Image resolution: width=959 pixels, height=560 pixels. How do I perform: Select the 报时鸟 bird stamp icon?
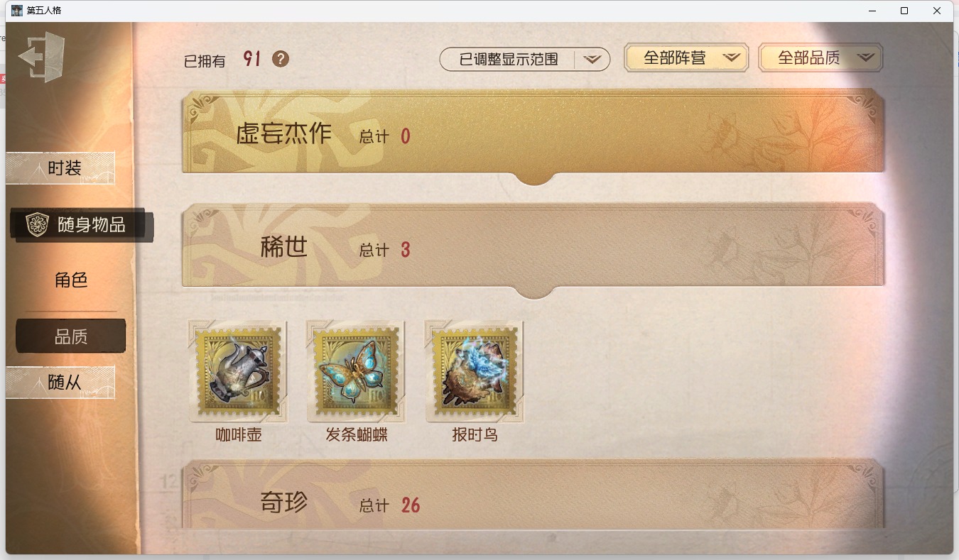[475, 370]
